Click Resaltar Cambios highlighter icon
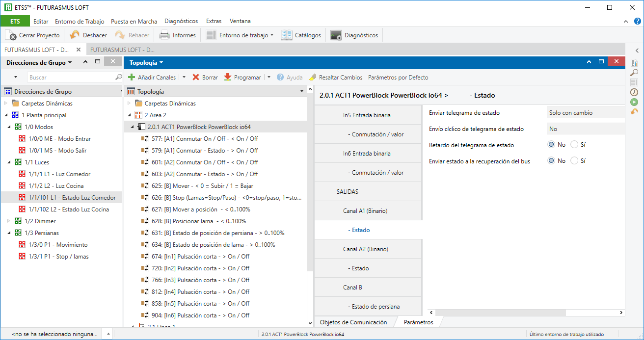Screen dimensions: 644x340 tap(313, 78)
